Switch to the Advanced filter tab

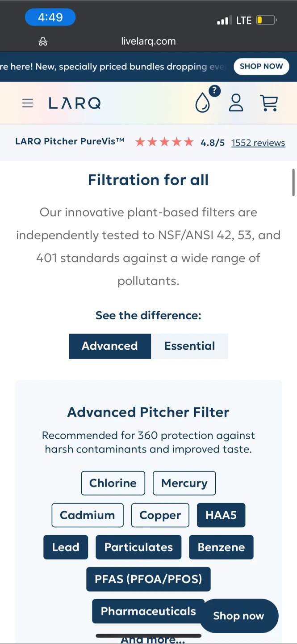point(110,346)
